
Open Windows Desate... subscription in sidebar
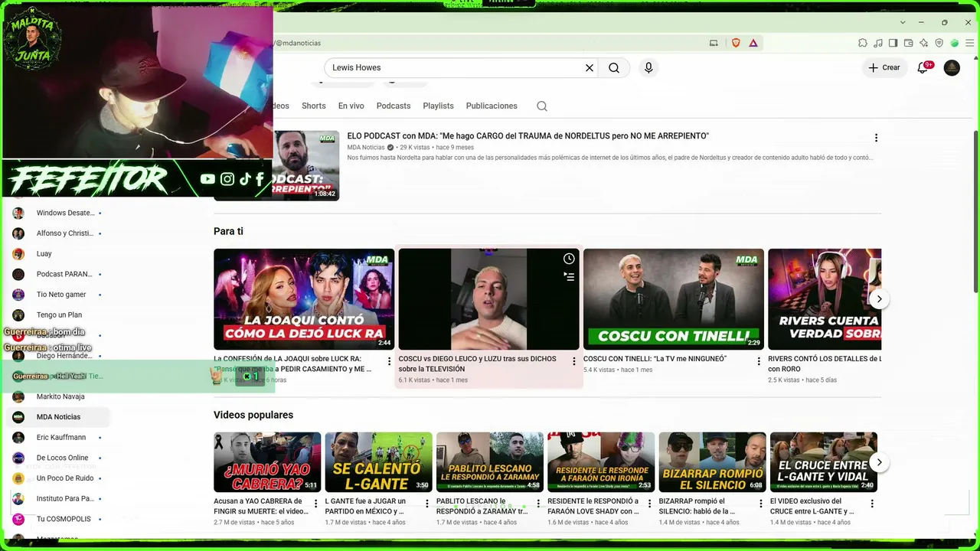pos(58,213)
